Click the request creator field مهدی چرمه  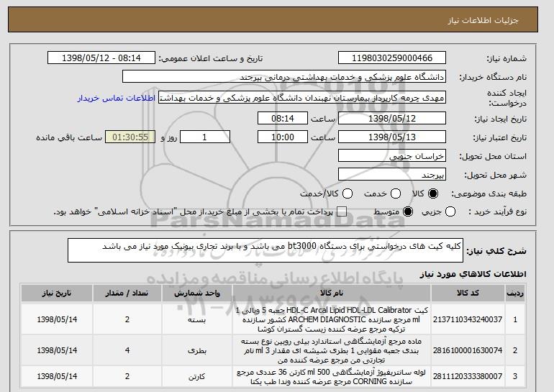[302, 98]
